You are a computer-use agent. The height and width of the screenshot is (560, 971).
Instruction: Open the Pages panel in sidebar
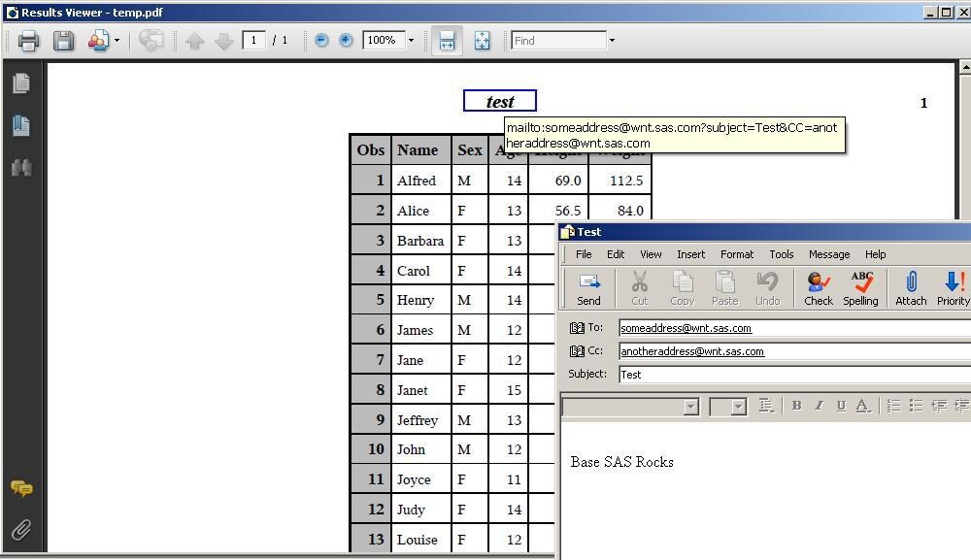(x=20, y=83)
